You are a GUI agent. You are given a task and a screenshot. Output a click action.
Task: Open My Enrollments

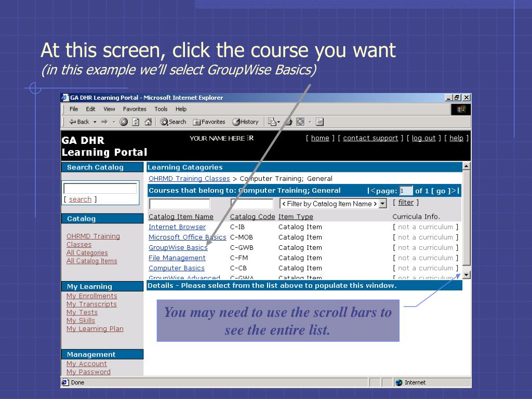click(91, 296)
